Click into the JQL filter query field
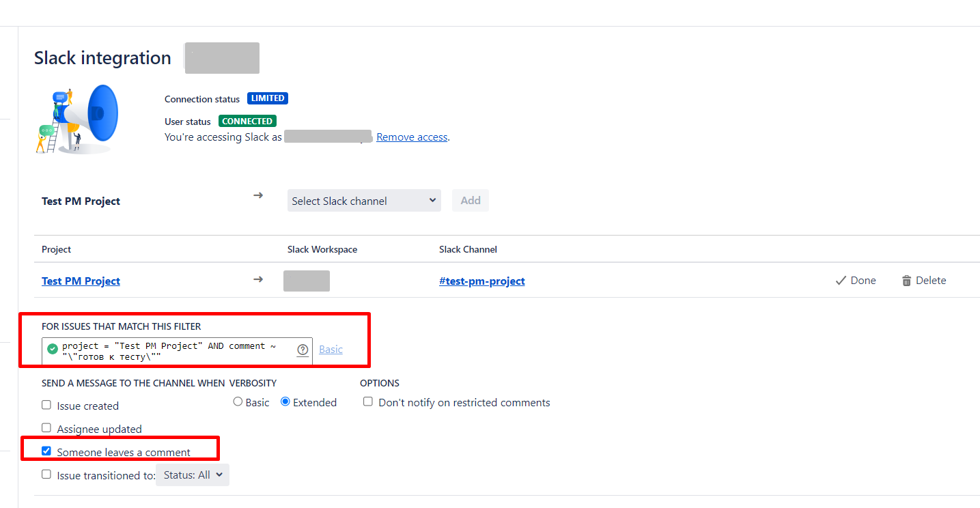The height and width of the screenshot is (508, 980). tap(178, 351)
